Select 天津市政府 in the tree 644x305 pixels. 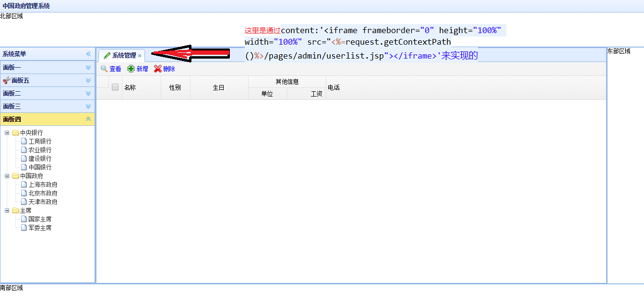coord(43,202)
